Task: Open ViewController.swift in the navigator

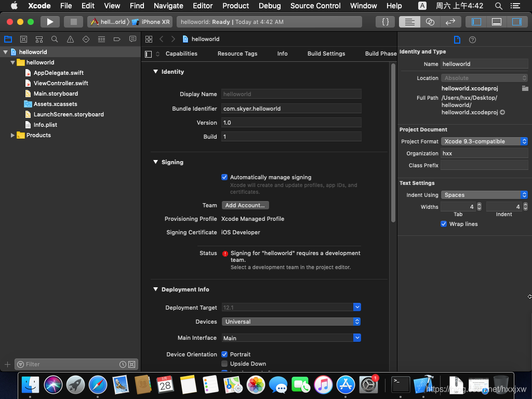Action: click(x=61, y=83)
